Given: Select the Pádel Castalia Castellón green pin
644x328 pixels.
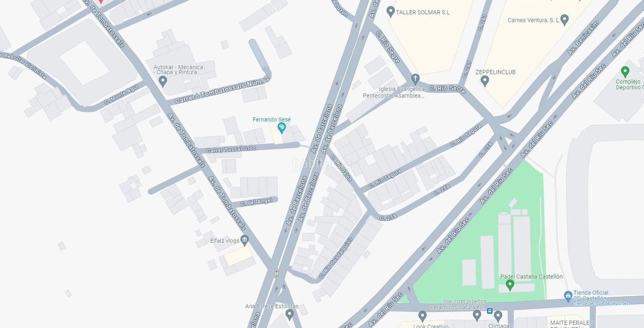Looking at the screenshot, I should pos(510,285).
